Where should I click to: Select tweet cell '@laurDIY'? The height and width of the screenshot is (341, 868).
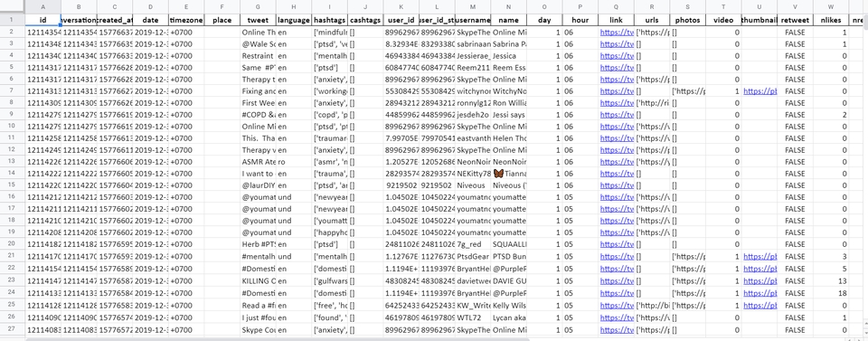[x=258, y=185]
